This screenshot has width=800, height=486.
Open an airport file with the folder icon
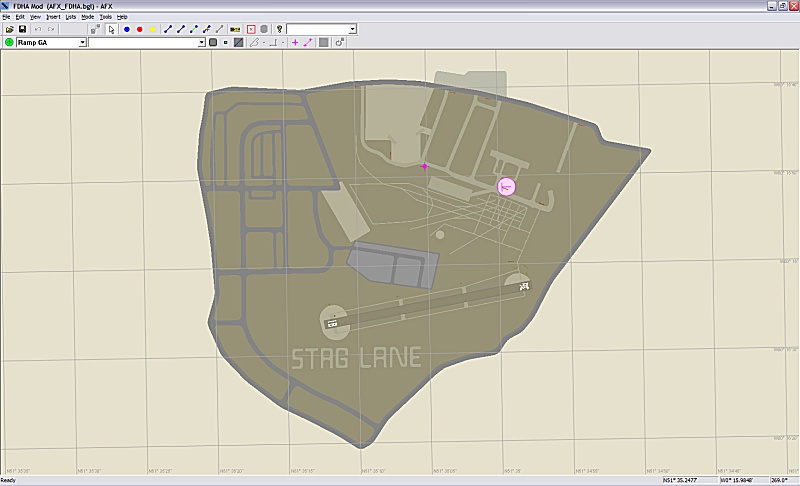(9, 30)
